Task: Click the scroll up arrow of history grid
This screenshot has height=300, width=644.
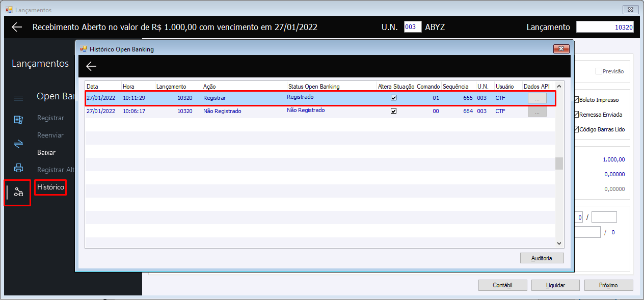Action: pos(559,86)
